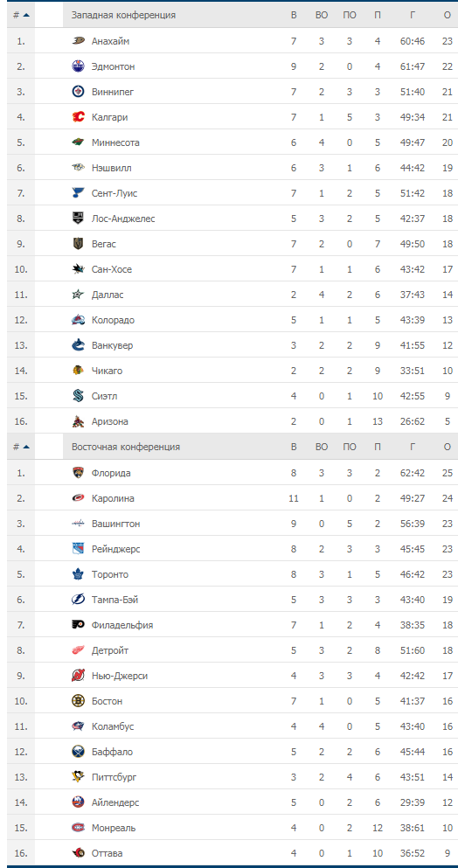The height and width of the screenshot is (868, 458).
Task: Open the Каролина team link
Action: tap(113, 498)
